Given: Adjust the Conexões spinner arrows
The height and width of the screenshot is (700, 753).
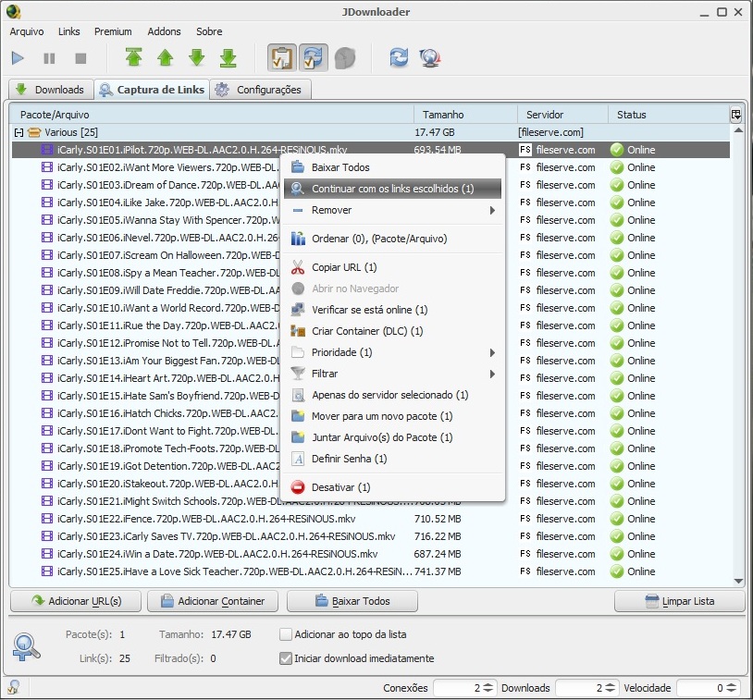Looking at the screenshot, I should coord(488,688).
